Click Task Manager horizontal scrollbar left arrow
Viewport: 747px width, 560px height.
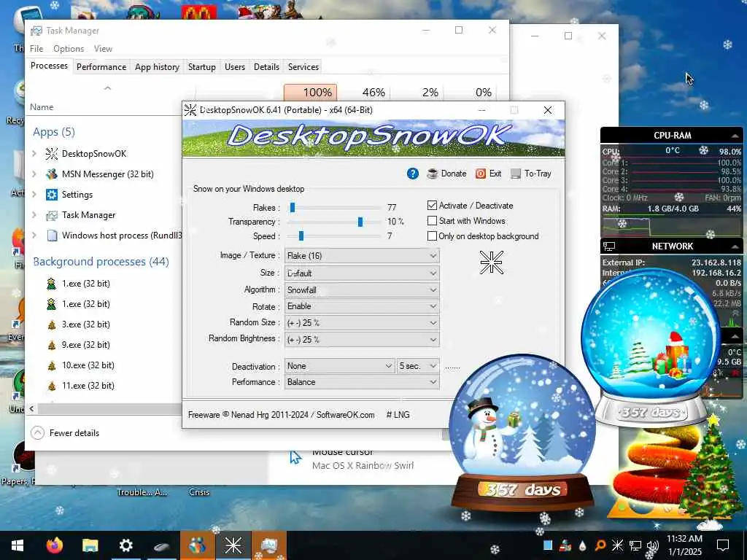tap(32, 408)
